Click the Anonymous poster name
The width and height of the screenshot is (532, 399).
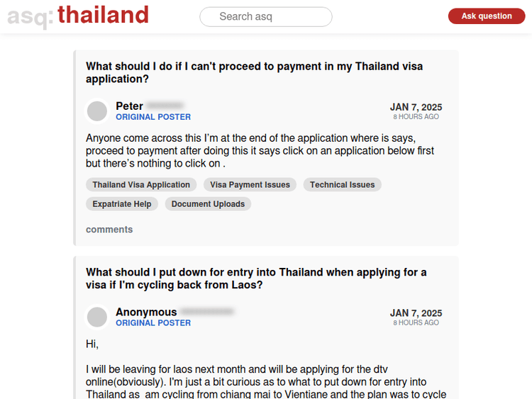146,312
